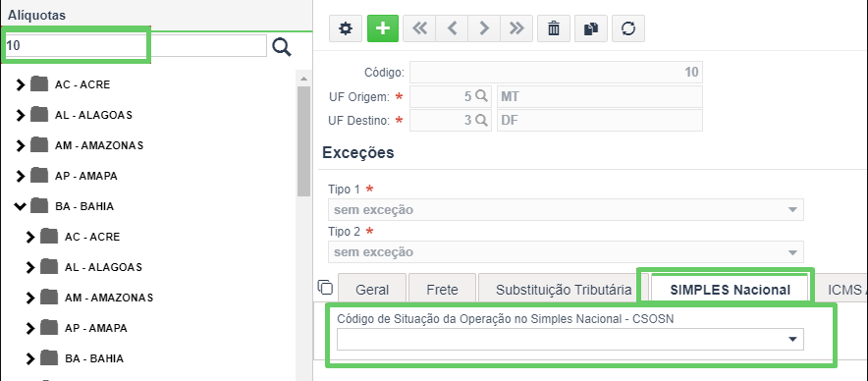Expand the top-level AL - ALAGOAS node
868x381 pixels.
pos(21,115)
